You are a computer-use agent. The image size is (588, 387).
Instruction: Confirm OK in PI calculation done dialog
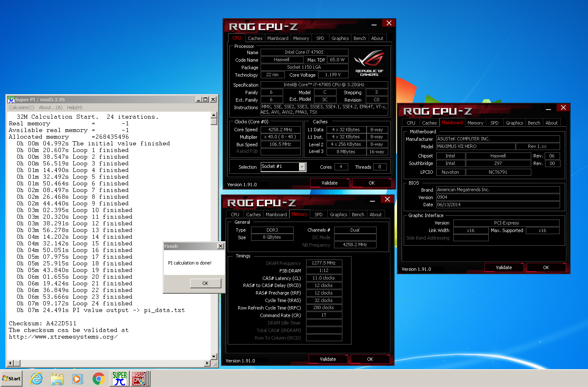click(205, 283)
